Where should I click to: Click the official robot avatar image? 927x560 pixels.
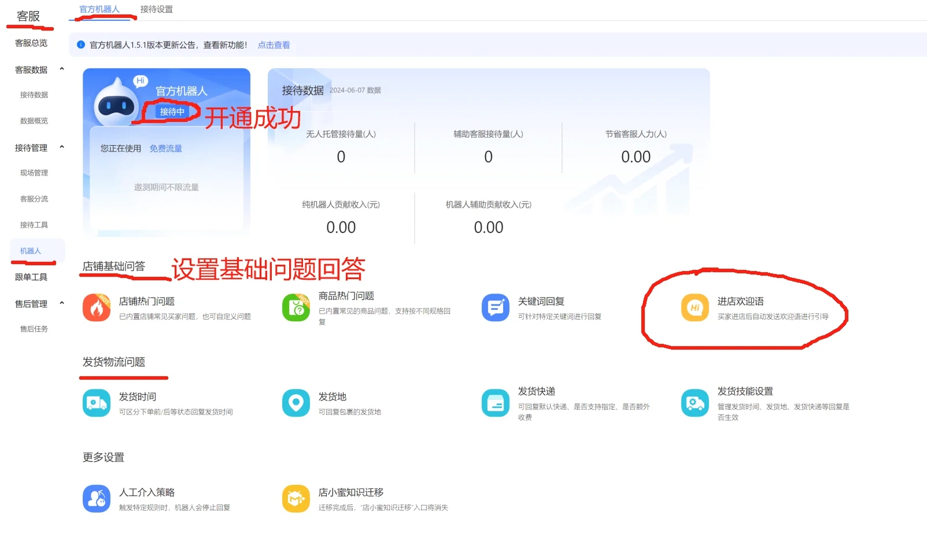click(x=117, y=102)
